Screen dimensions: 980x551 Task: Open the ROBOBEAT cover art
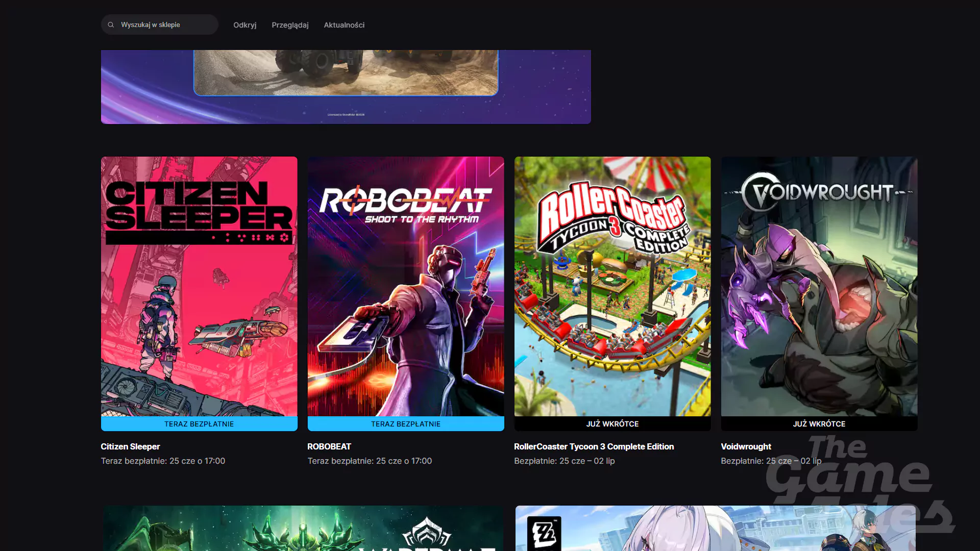(x=406, y=286)
